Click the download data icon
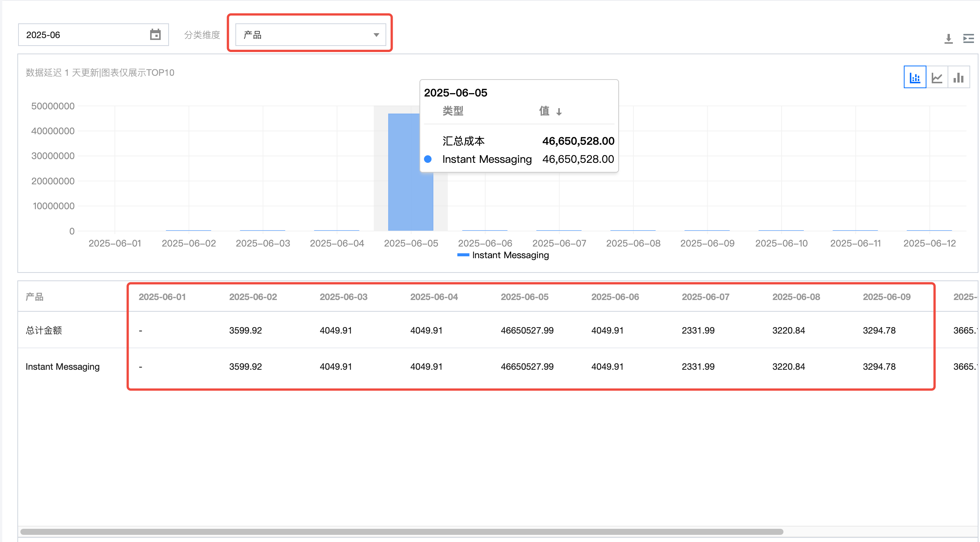This screenshot has height=542, width=980. click(948, 38)
